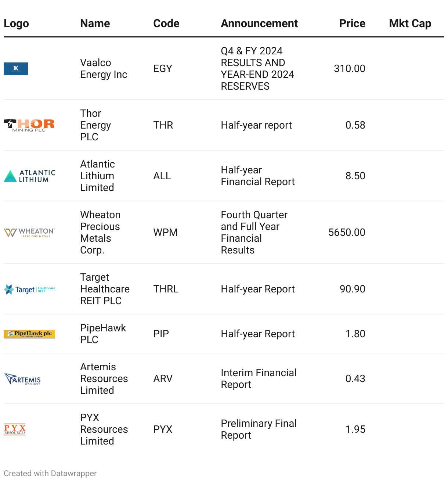
Task: Click the Mkt Cap column header
Action: point(410,24)
